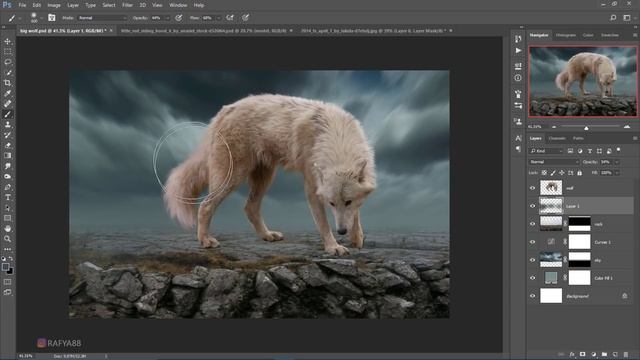640x360 pixels.
Task: Switch to the Swatches tab
Action: coord(610,36)
